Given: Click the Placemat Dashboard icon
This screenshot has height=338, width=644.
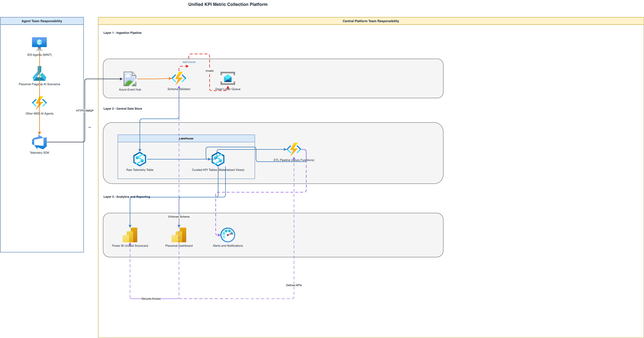Looking at the screenshot, I should [179, 235].
